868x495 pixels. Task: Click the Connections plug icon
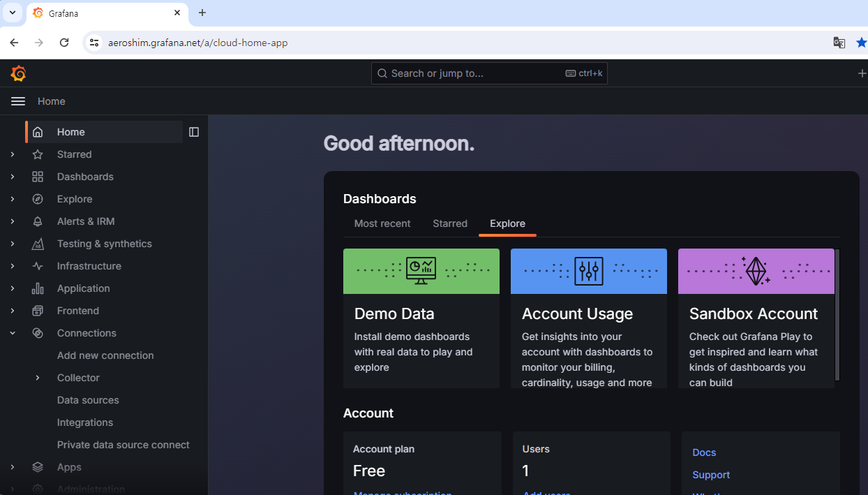[x=38, y=333]
